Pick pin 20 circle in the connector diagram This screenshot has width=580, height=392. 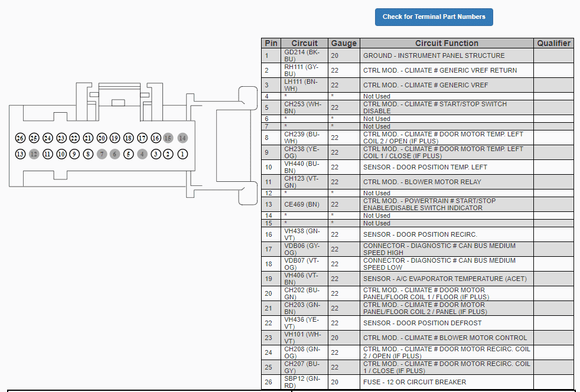click(102, 138)
